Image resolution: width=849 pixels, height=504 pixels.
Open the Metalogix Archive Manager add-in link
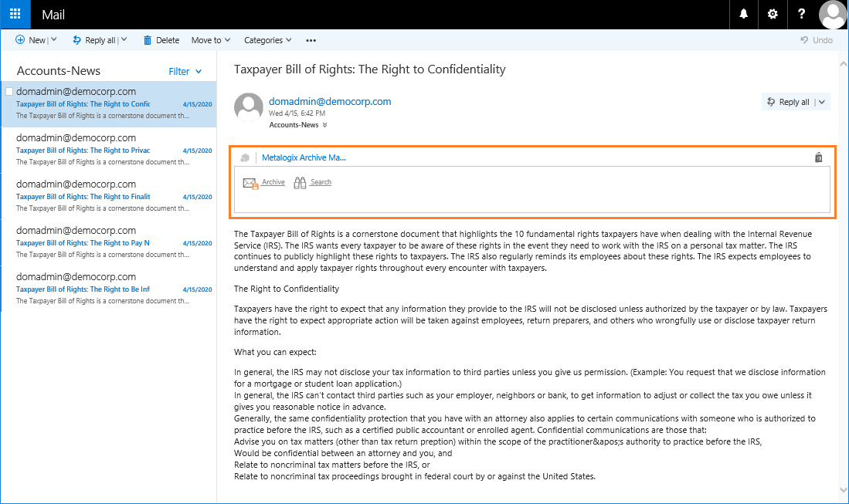(304, 157)
